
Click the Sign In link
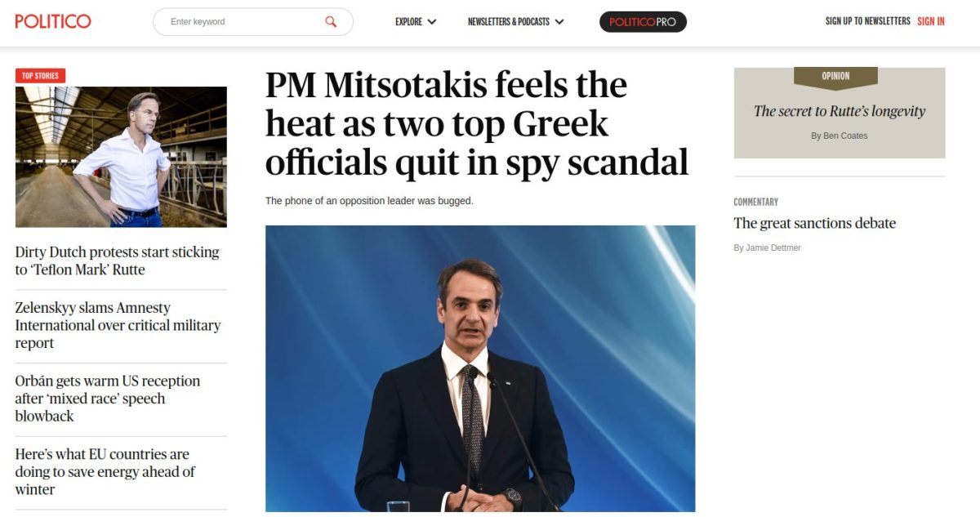click(931, 21)
